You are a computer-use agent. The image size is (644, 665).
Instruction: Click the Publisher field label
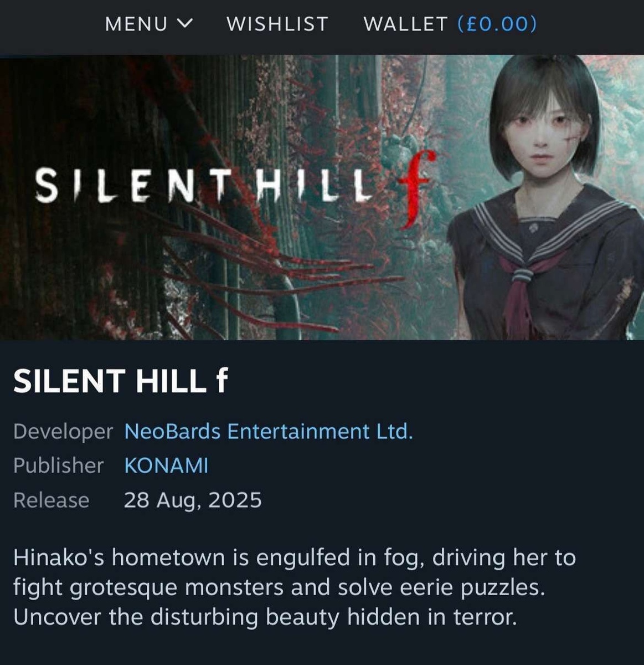coord(58,465)
